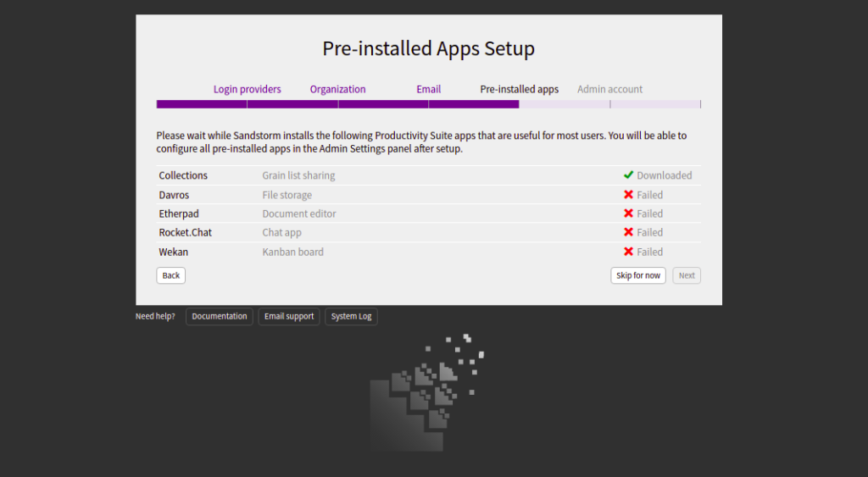Click the Downloaded status text
Screen dimensions: 868x477
(665, 175)
